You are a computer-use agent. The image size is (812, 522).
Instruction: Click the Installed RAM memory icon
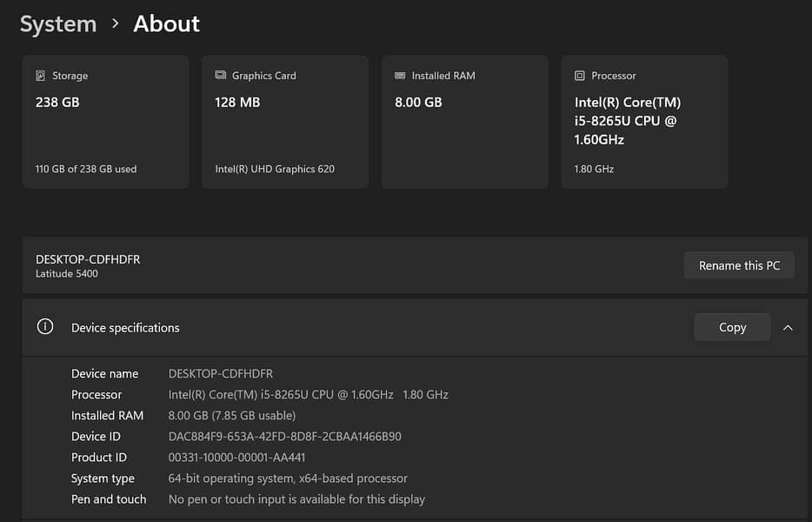pyautogui.click(x=400, y=76)
